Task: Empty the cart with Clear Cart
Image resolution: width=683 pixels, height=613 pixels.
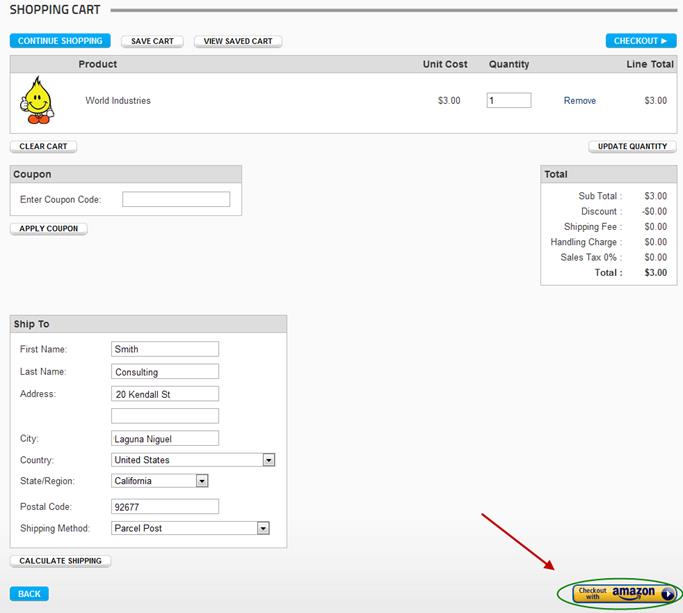Action: click(x=43, y=146)
